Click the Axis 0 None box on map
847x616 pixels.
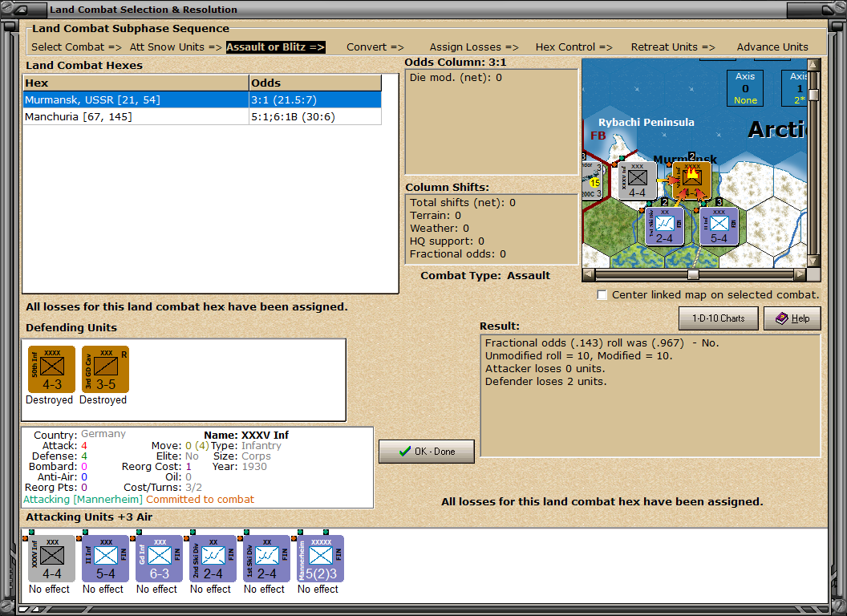(x=745, y=88)
